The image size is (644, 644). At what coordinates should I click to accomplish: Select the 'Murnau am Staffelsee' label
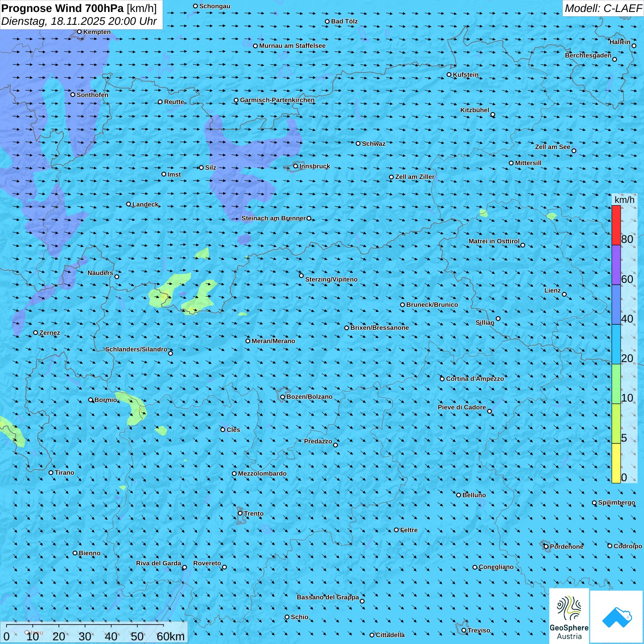click(x=293, y=46)
